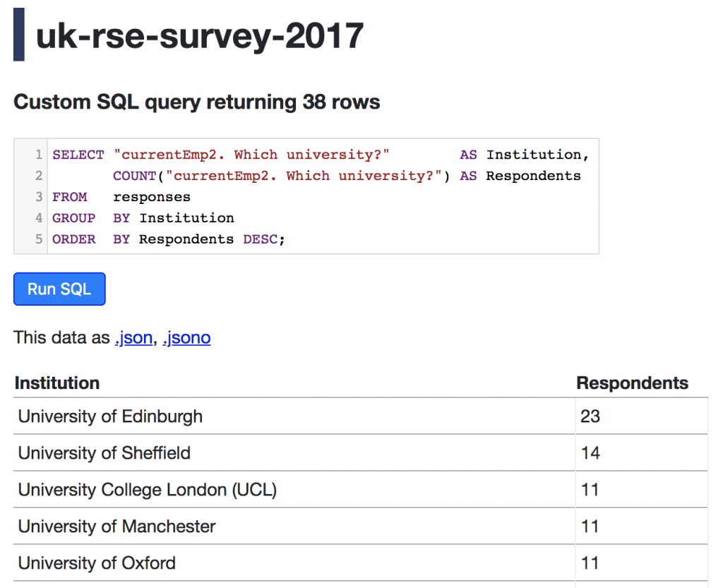This screenshot has width=723, height=588.
Task: Select the University of Sheffield cell
Action: click(x=104, y=453)
